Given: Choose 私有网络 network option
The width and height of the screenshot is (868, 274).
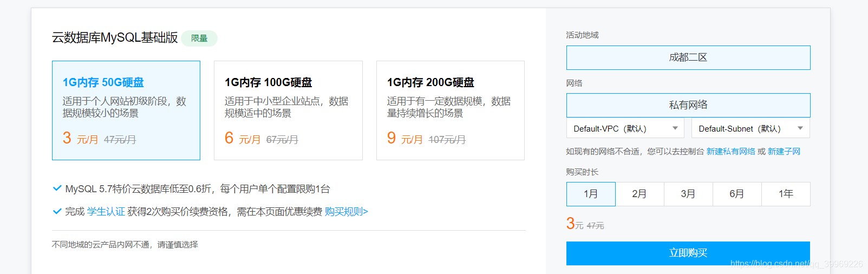Looking at the screenshot, I should click(x=688, y=105).
